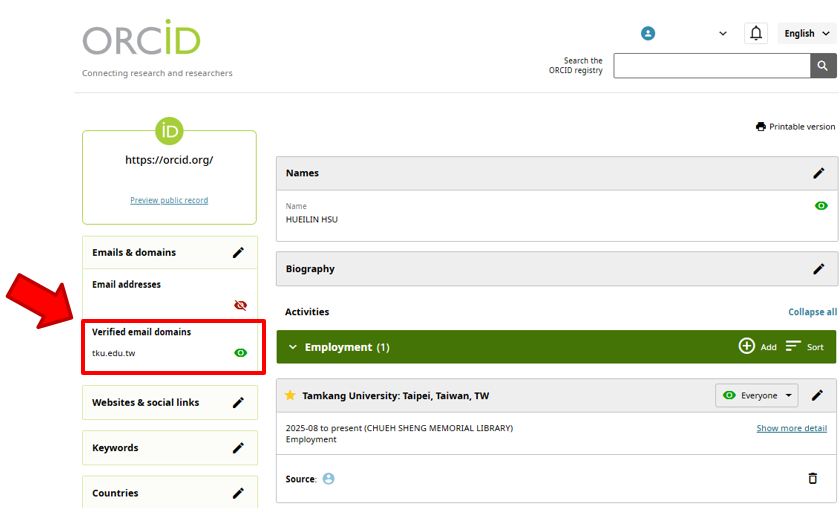The height and width of the screenshot is (508, 839).
Task: Toggle name visibility eye icon
Action: click(821, 206)
